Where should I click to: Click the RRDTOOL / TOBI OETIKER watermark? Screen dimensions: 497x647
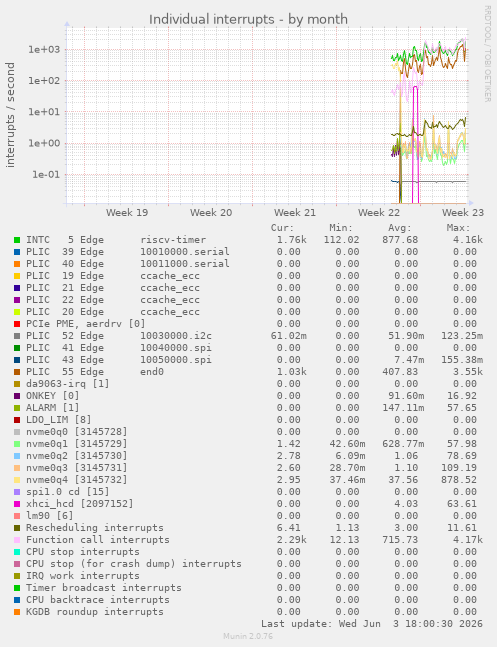[x=488, y=54]
